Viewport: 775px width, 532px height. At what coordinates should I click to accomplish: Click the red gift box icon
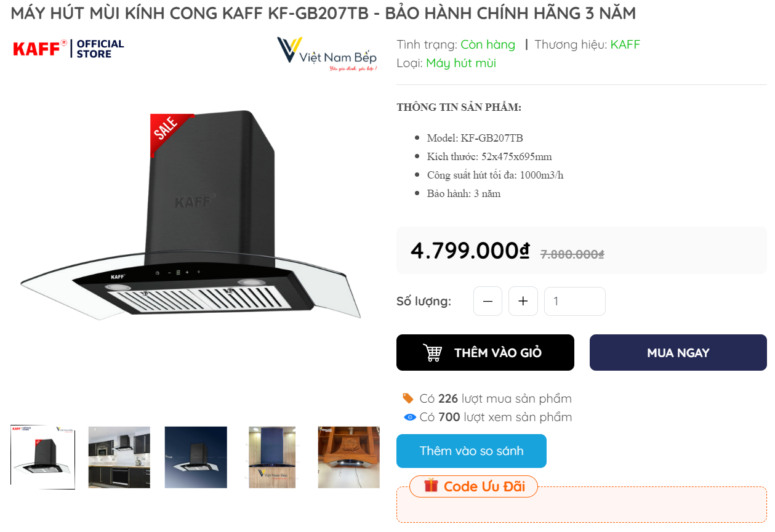point(431,485)
